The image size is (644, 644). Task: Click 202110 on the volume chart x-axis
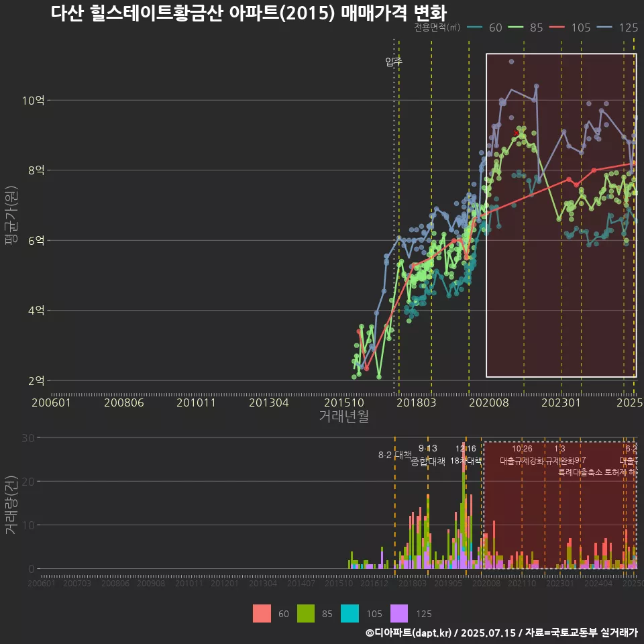(522, 583)
